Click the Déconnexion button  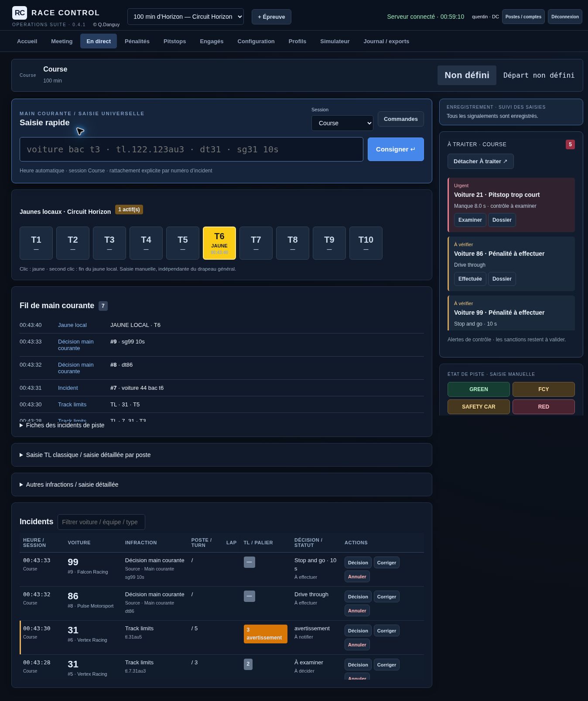point(565,17)
